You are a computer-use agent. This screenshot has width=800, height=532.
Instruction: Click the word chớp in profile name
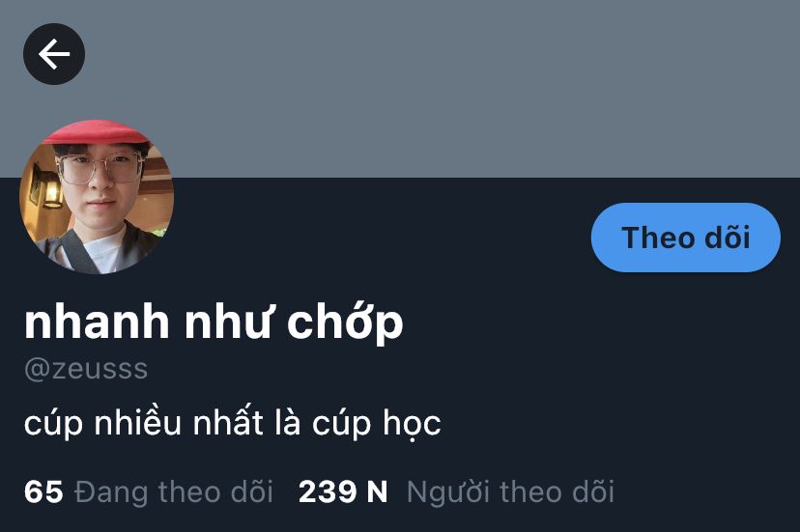click(x=345, y=322)
